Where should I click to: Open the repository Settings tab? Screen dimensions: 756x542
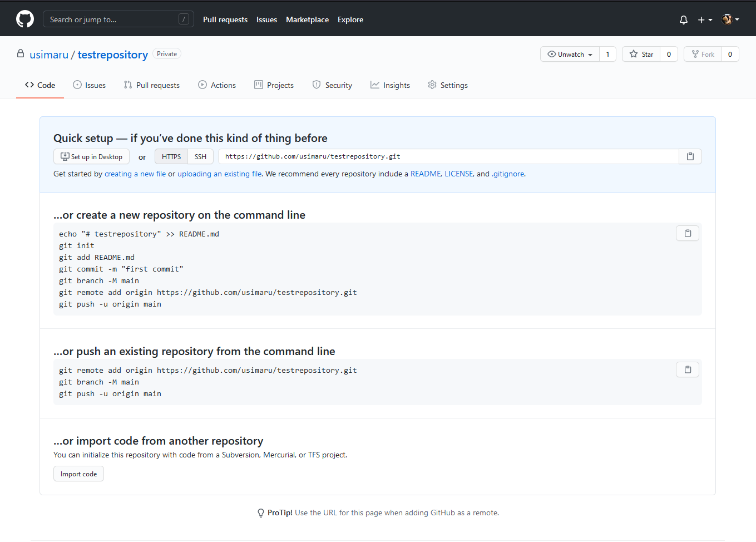448,85
